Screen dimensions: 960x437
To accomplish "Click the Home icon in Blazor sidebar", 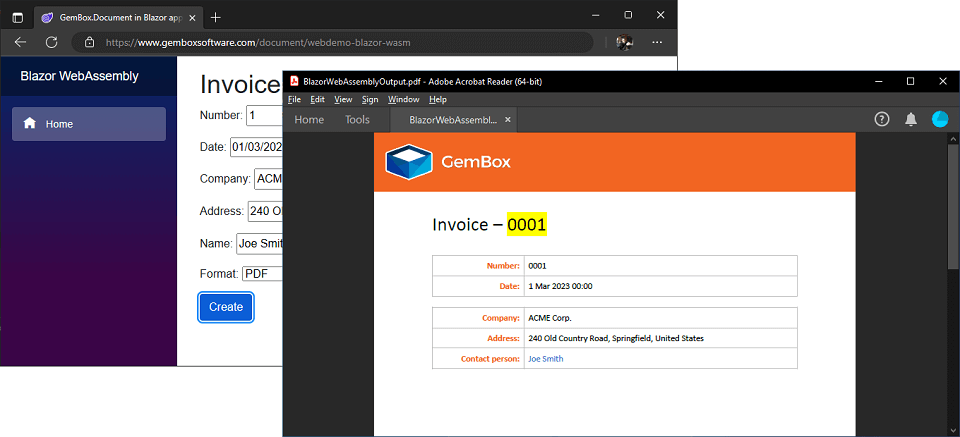I will point(30,123).
